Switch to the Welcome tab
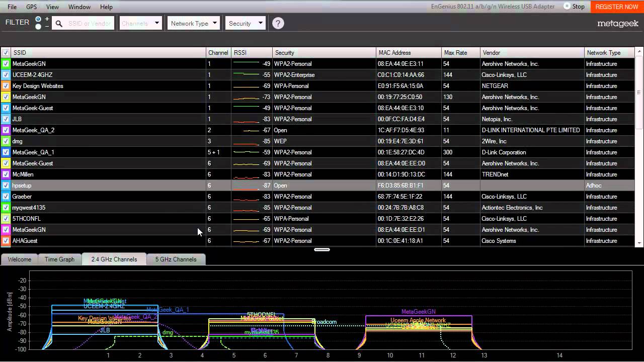 20,259
